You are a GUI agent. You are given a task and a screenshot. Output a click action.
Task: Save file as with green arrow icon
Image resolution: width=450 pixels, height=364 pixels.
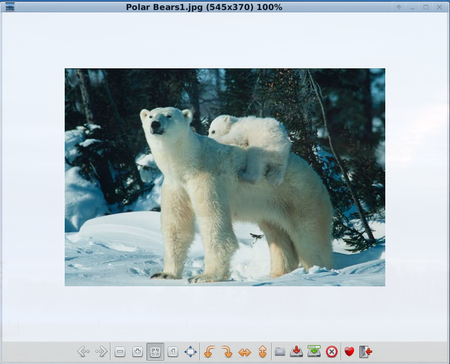(314, 351)
